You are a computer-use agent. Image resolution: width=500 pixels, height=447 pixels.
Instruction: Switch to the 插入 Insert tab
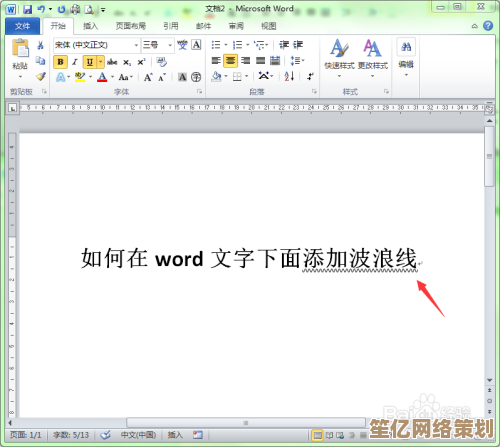click(x=90, y=26)
